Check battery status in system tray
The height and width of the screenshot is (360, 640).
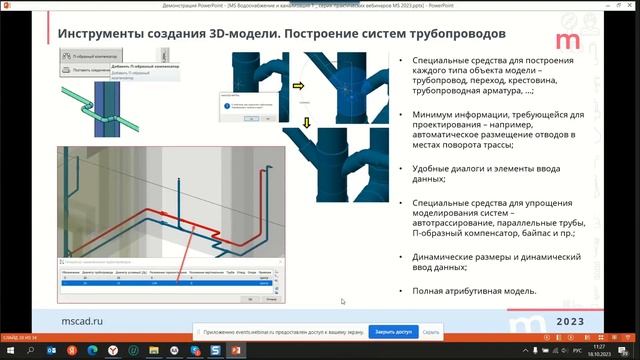point(545,351)
